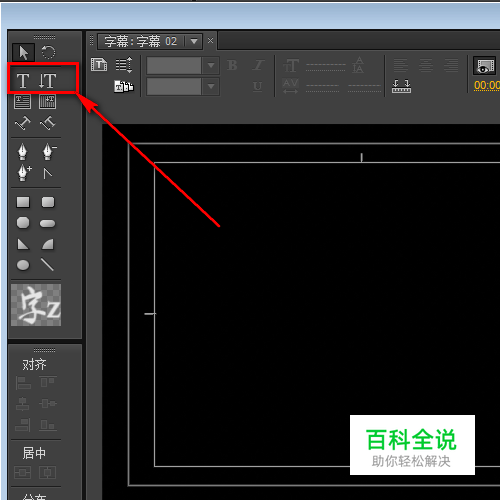Viewport: 500px width, 500px height.
Task: Close the 字幕 02 title panel
Action: point(210,41)
